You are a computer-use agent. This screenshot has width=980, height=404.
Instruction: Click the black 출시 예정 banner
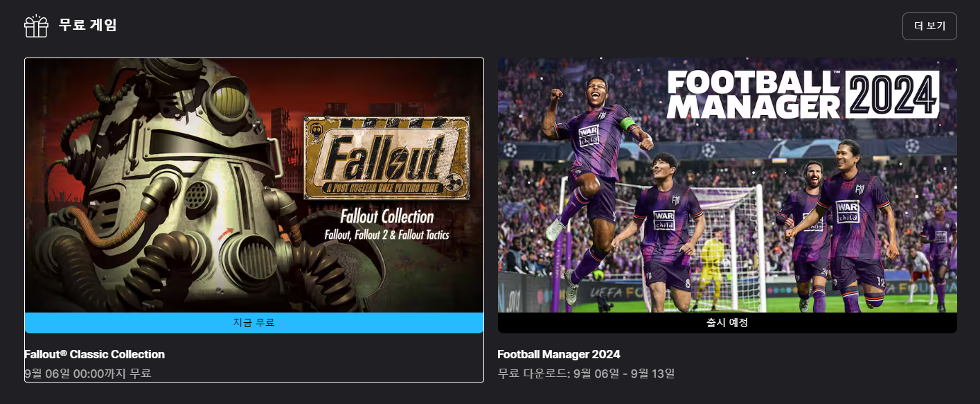pyautogui.click(x=727, y=323)
